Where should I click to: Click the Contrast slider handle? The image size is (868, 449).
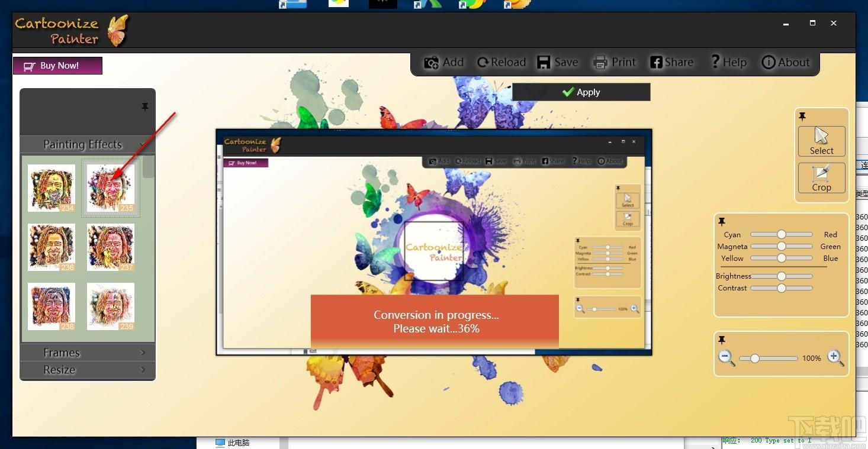(782, 288)
